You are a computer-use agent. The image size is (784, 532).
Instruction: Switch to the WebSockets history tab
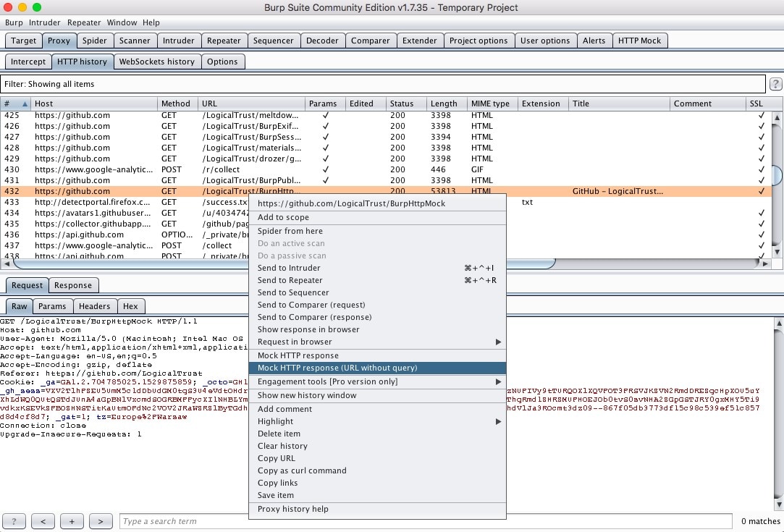(x=156, y=62)
